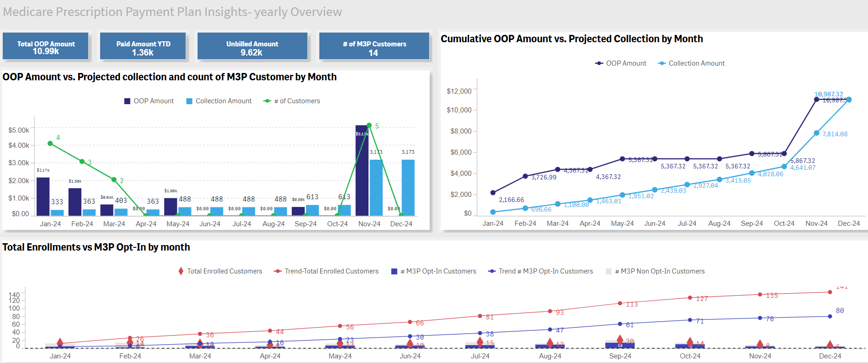868x363 pixels.
Task: Click # M3P Opt-In Customers legend square
Action: click(x=394, y=271)
